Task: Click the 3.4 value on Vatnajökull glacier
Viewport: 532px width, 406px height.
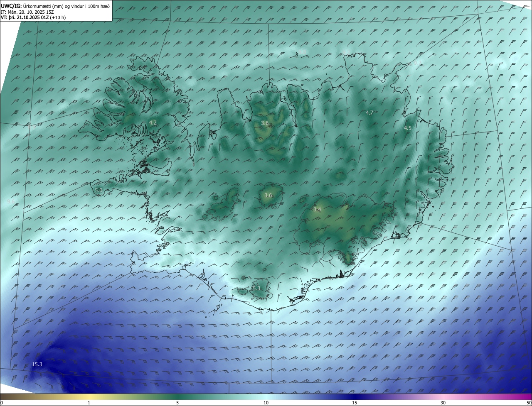Action: click(317, 210)
